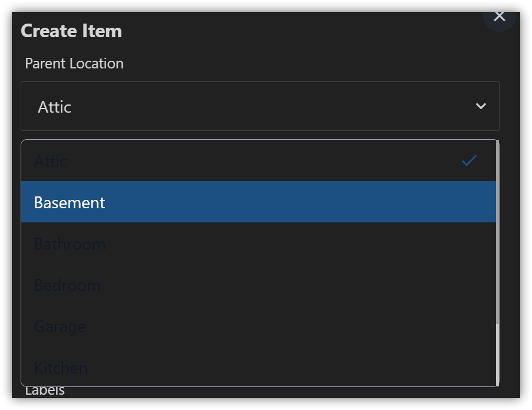Click the Create Item dialog title

click(71, 31)
